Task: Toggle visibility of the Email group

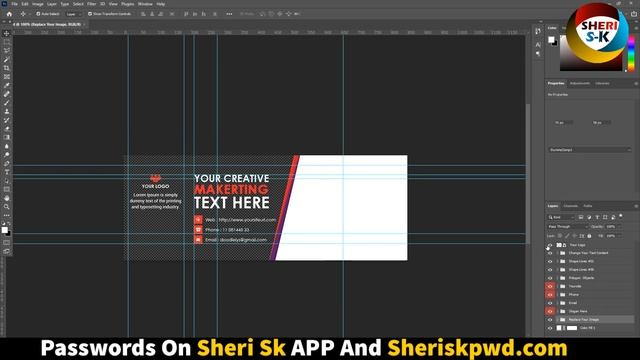Action: tap(550, 303)
